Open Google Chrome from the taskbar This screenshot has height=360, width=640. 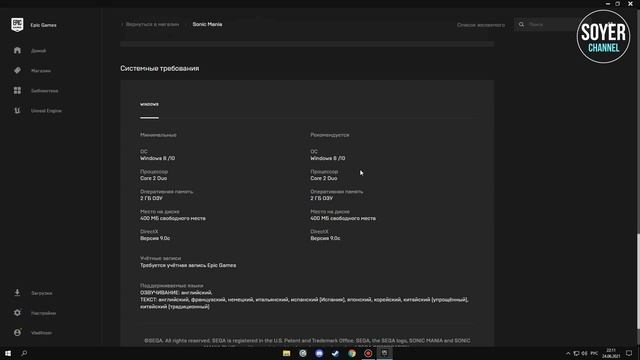[x=352, y=353]
